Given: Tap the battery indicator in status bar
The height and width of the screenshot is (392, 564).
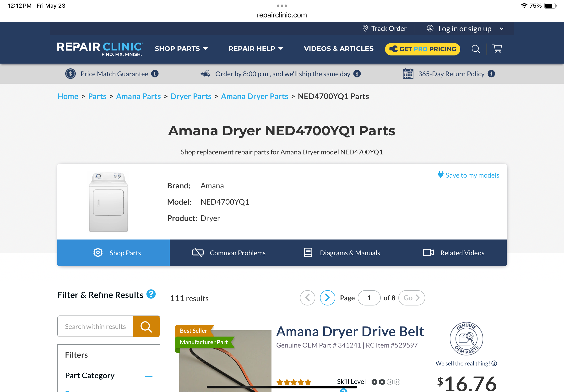Looking at the screenshot, I should [x=550, y=6].
